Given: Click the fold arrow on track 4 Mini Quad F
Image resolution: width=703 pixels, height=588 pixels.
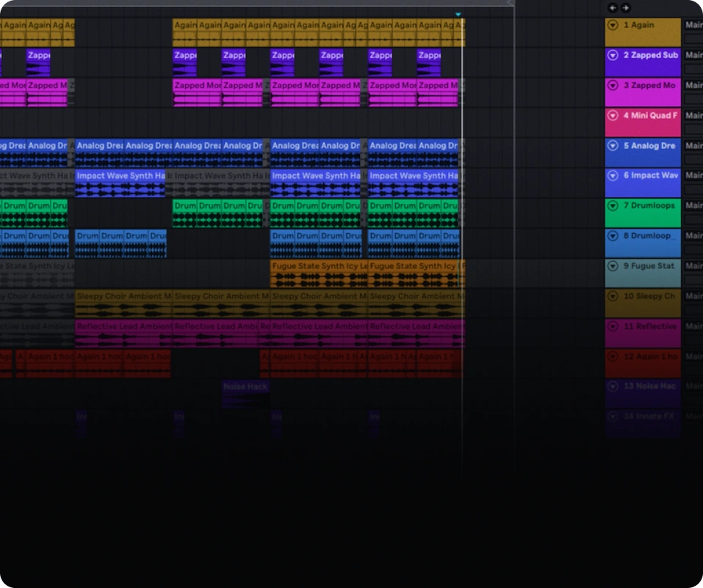Looking at the screenshot, I should [x=612, y=115].
